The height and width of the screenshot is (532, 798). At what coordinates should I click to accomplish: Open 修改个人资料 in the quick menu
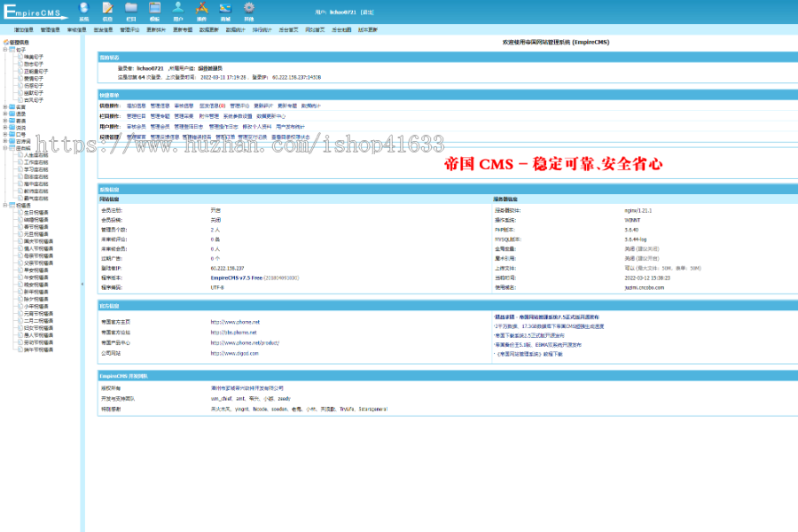tap(257, 127)
